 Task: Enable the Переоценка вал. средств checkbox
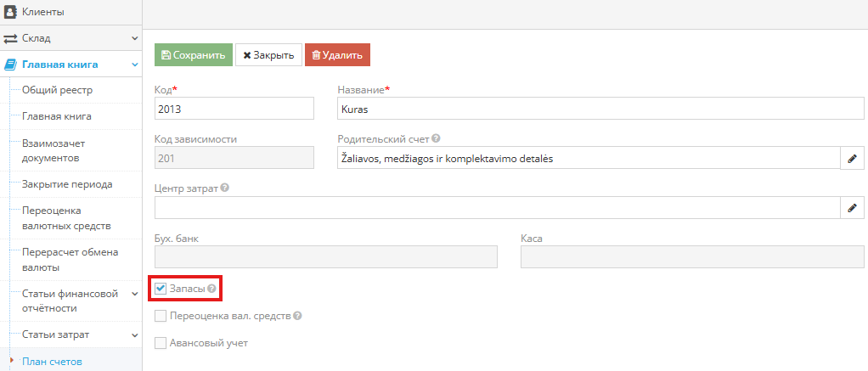click(x=161, y=316)
